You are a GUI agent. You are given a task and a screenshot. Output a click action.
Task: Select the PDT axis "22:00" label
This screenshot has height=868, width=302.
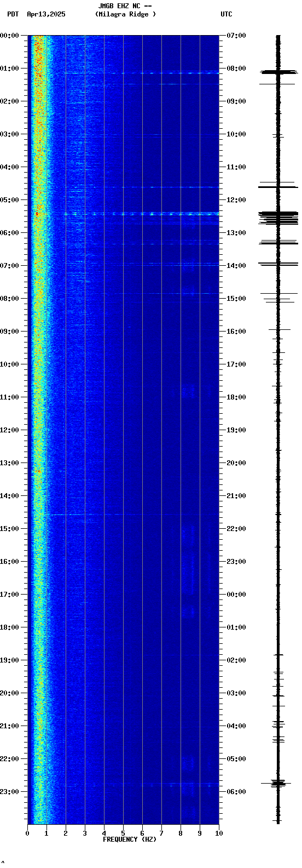[x=9, y=759]
